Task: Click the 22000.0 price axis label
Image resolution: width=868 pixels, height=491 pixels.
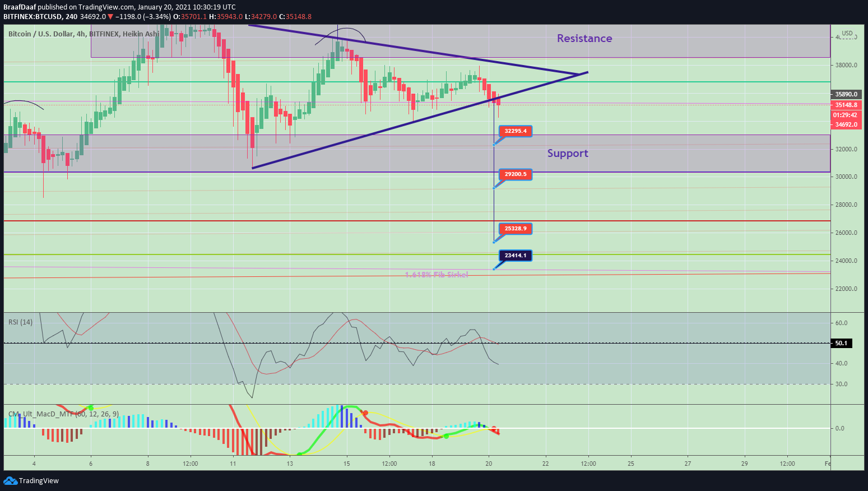Action: pos(846,289)
